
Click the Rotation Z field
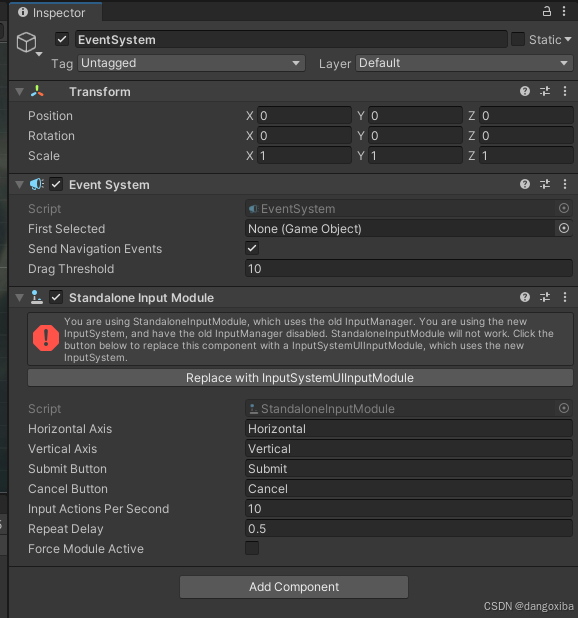coord(526,136)
